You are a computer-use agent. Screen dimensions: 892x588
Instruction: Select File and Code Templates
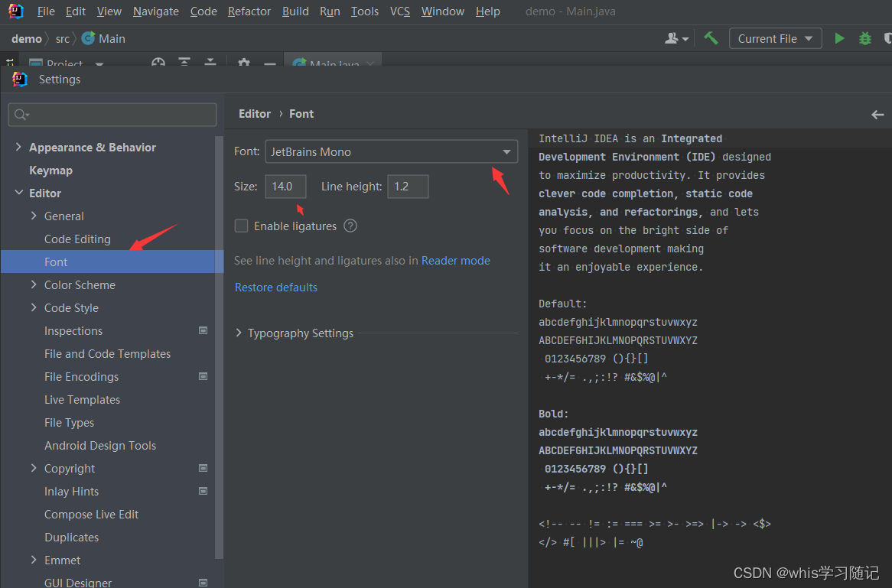(x=108, y=354)
